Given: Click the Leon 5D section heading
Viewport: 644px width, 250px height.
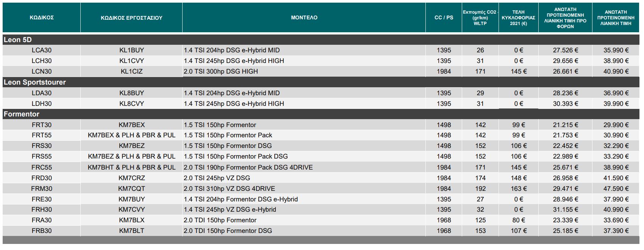Looking at the screenshot, I should [x=18, y=40].
